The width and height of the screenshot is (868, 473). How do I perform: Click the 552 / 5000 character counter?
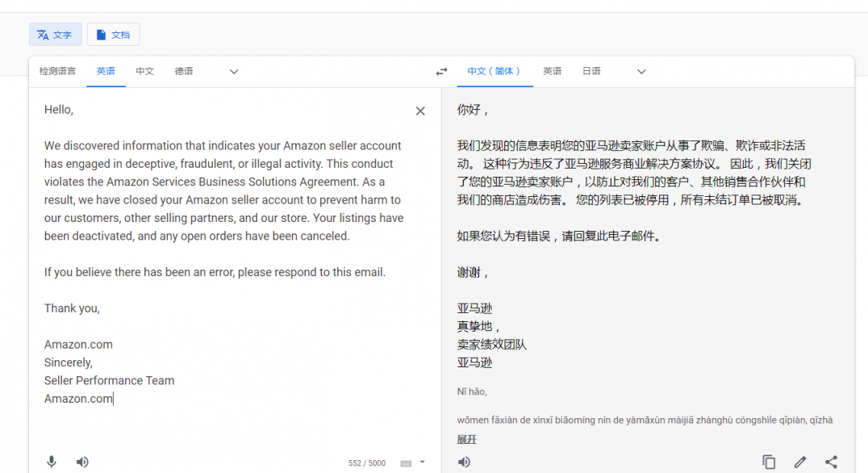pos(366,463)
